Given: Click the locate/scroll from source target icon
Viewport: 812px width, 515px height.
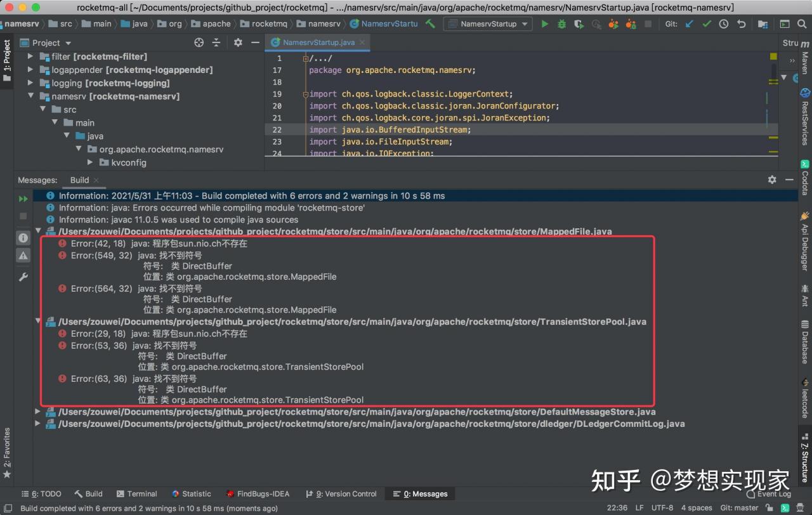Looking at the screenshot, I should 199,42.
